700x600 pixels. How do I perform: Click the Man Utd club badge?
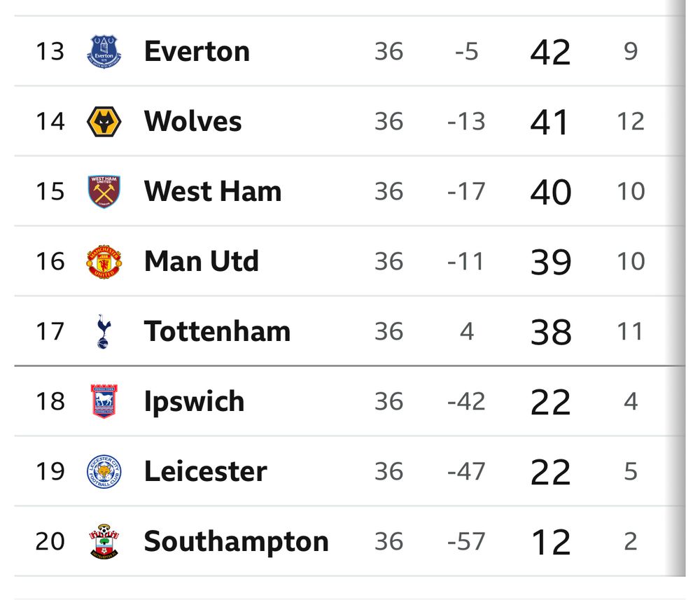104,262
